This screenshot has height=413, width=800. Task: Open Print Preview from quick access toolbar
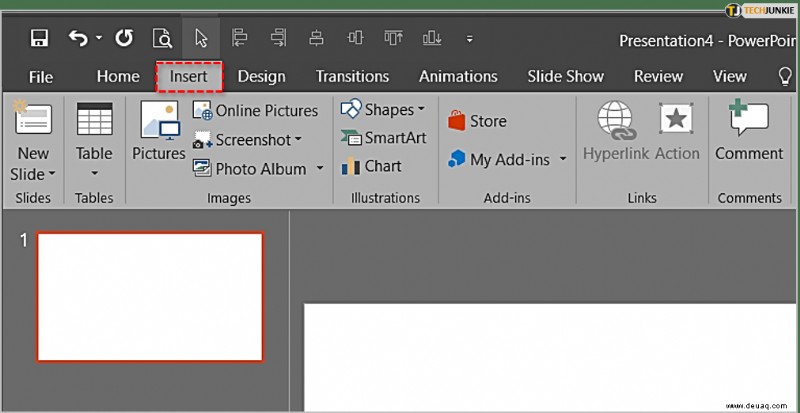pos(163,38)
